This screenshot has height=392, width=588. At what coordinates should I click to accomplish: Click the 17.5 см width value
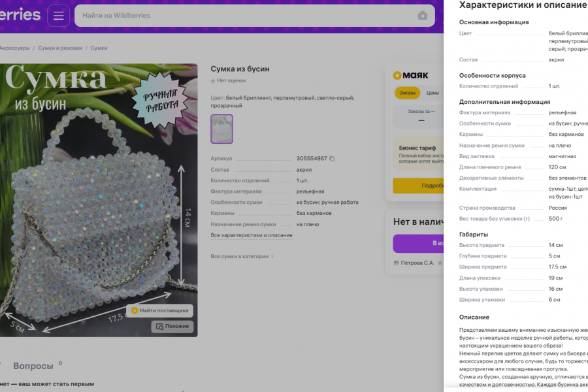coord(558,267)
